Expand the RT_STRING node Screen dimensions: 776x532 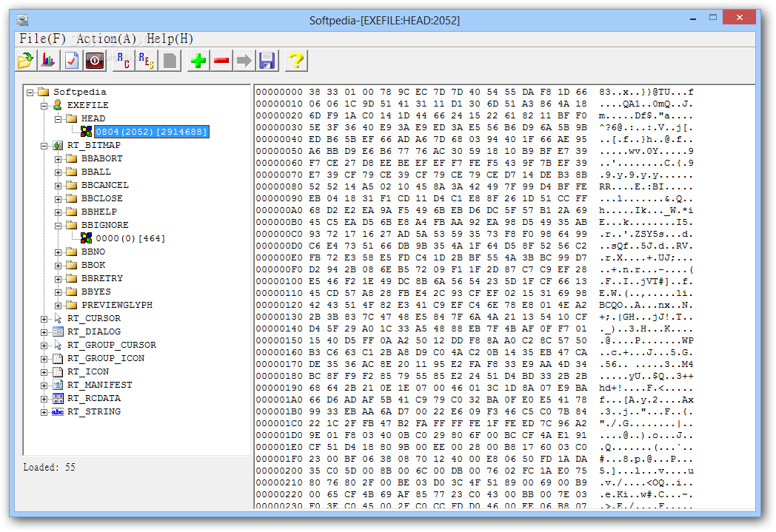coord(44,412)
